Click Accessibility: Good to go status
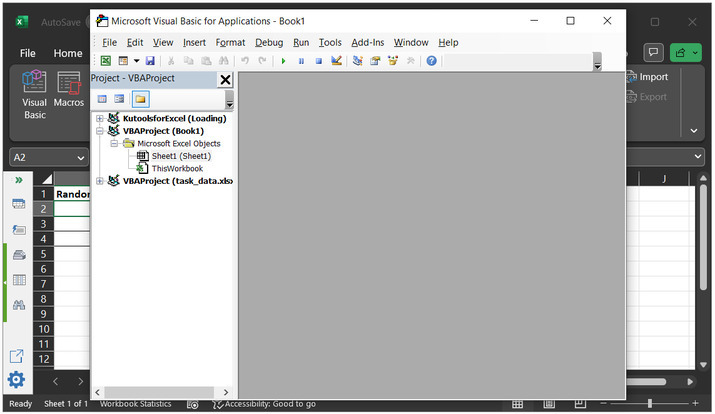Screen dimensions: 715x414 tap(265, 404)
